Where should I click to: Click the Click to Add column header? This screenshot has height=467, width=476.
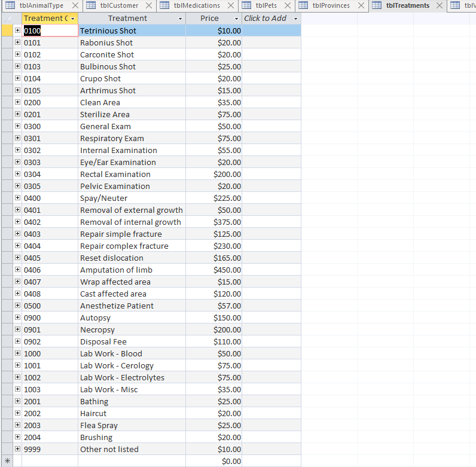pos(271,19)
